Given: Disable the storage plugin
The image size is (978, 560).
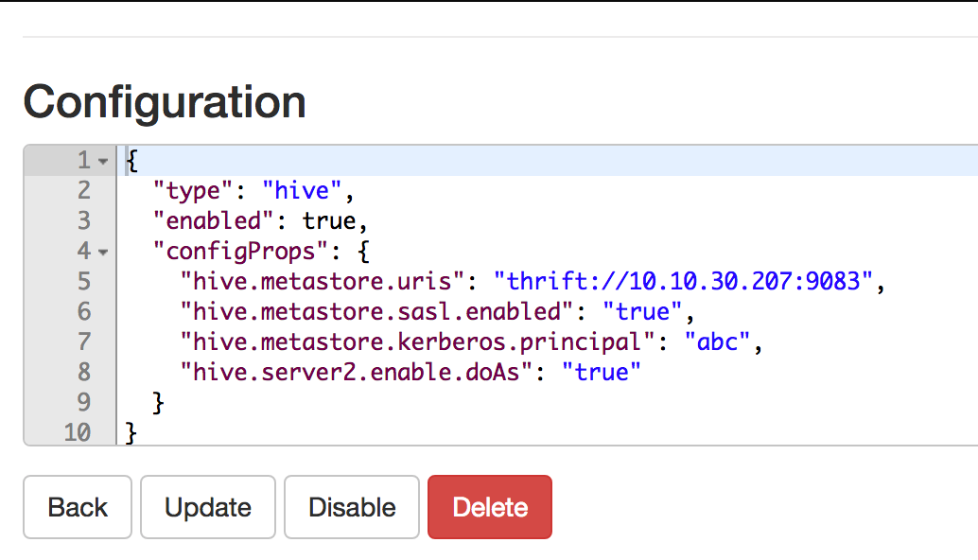Looking at the screenshot, I should (x=352, y=507).
